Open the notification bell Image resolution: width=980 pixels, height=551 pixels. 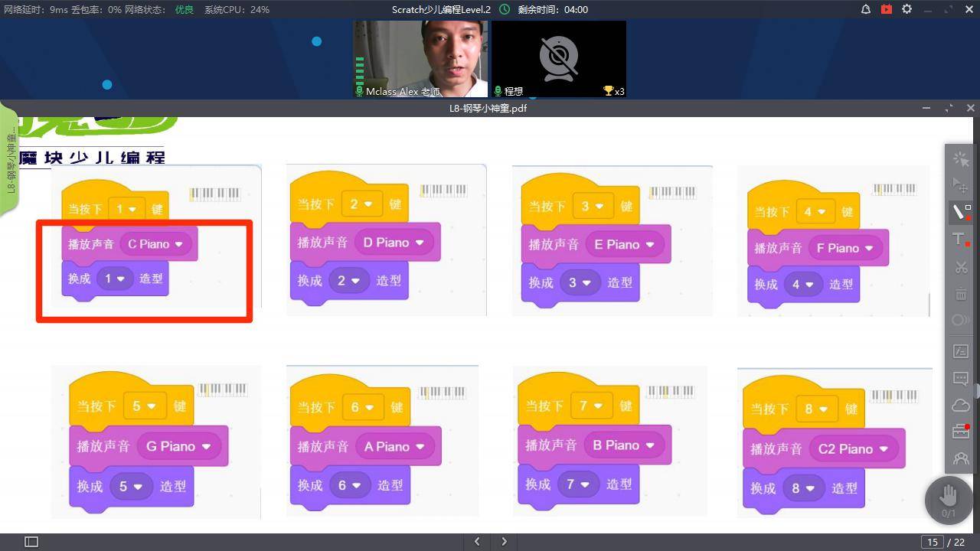pyautogui.click(x=866, y=9)
